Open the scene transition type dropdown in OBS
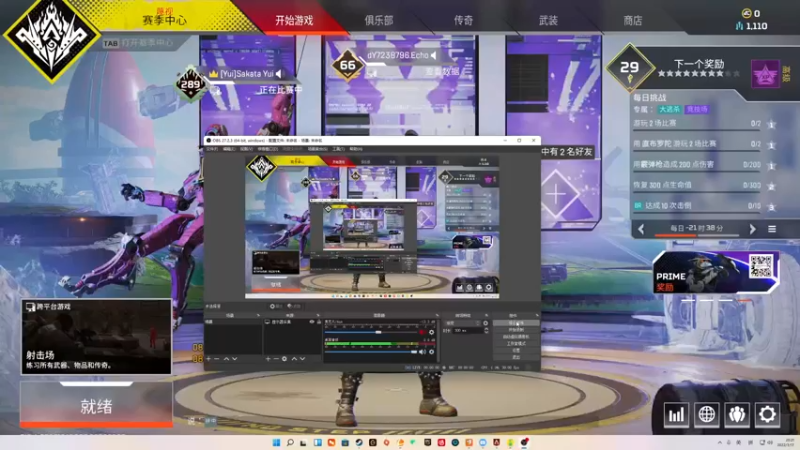Screen dimensions: 800x450 [462, 323]
